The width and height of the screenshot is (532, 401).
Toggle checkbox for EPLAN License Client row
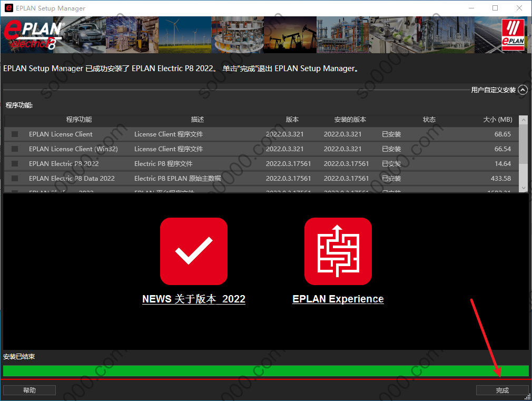coord(15,134)
